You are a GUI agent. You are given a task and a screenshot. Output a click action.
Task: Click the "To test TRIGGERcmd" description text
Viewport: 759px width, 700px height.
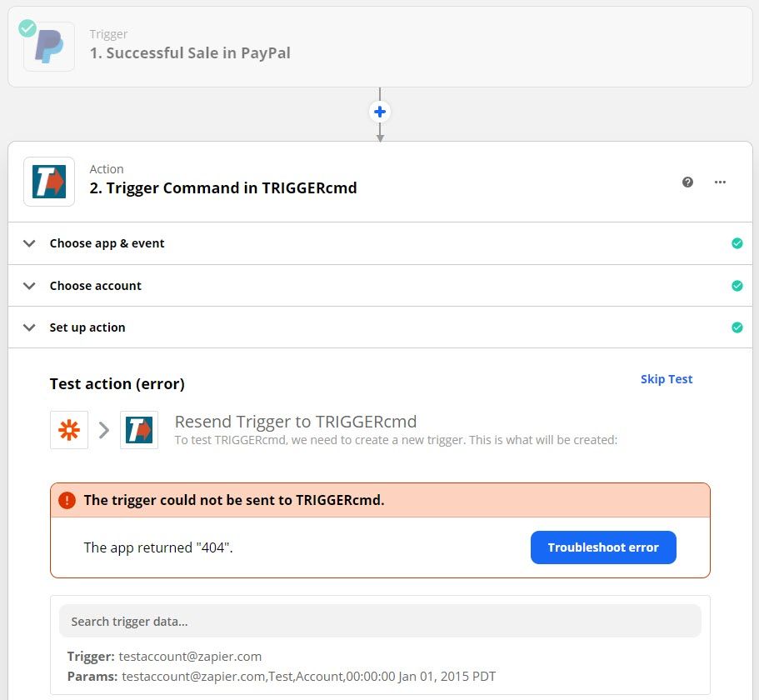tap(396, 440)
